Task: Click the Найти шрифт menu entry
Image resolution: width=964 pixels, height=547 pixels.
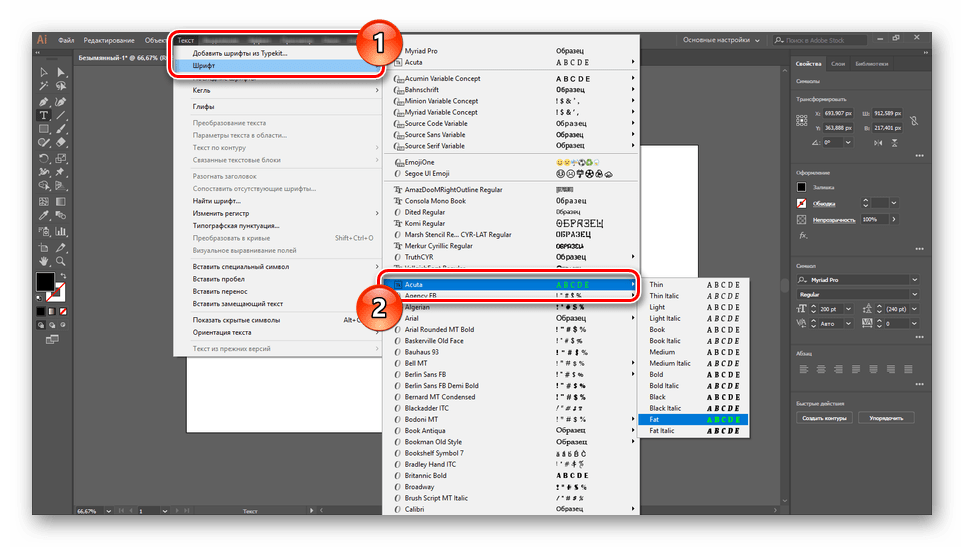Action: (216, 201)
